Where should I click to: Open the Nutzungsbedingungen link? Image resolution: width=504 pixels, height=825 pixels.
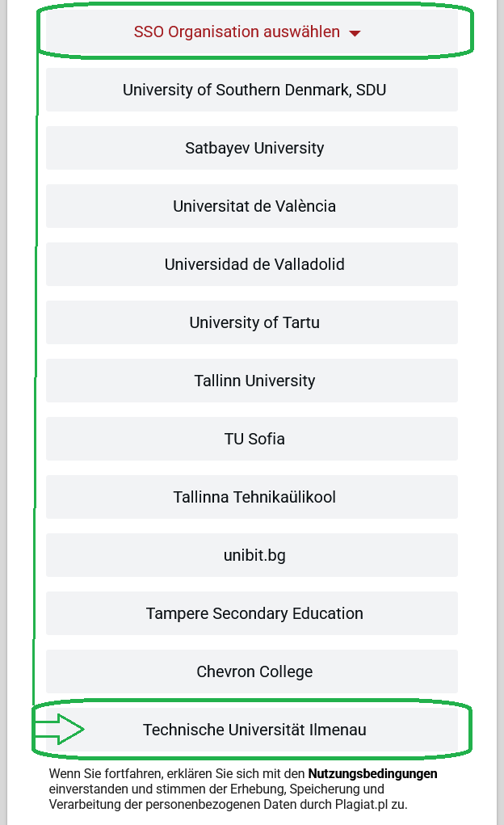coord(372,773)
